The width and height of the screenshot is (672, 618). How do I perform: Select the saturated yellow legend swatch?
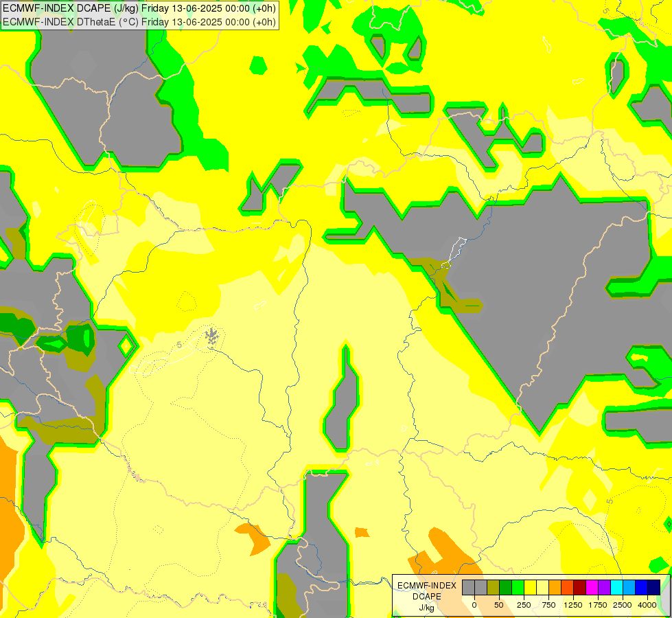coord(530,588)
